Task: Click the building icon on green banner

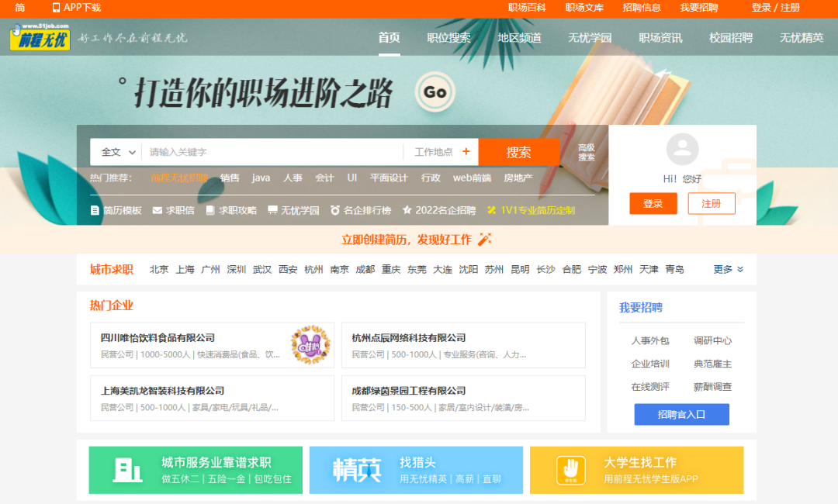Action: click(x=127, y=470)
